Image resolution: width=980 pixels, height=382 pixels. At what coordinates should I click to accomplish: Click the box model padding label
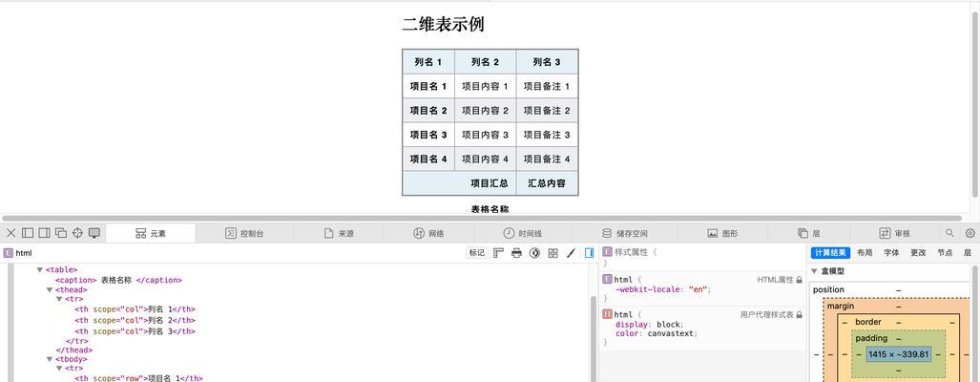coord(871,338)
